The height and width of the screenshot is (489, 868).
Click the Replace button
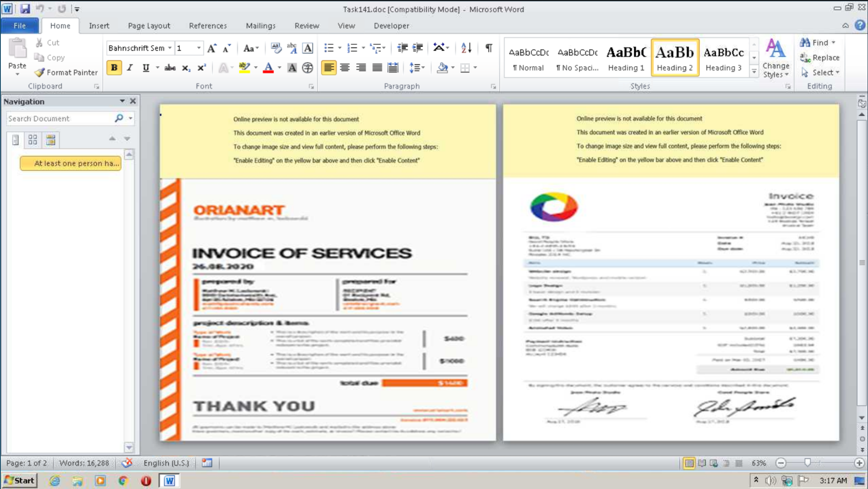tap(820, 57)
